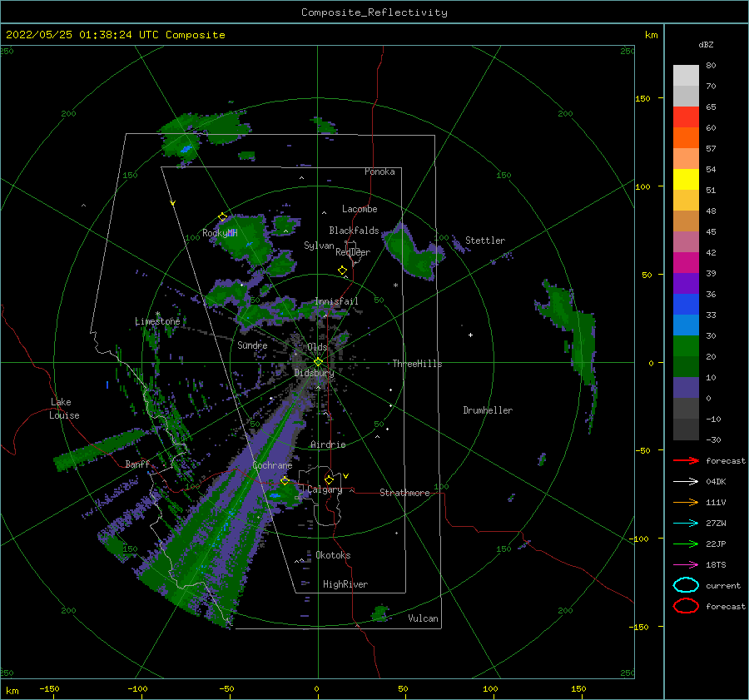
Task: Select the green 22JP arrow in legend
Action: [686, 544]
